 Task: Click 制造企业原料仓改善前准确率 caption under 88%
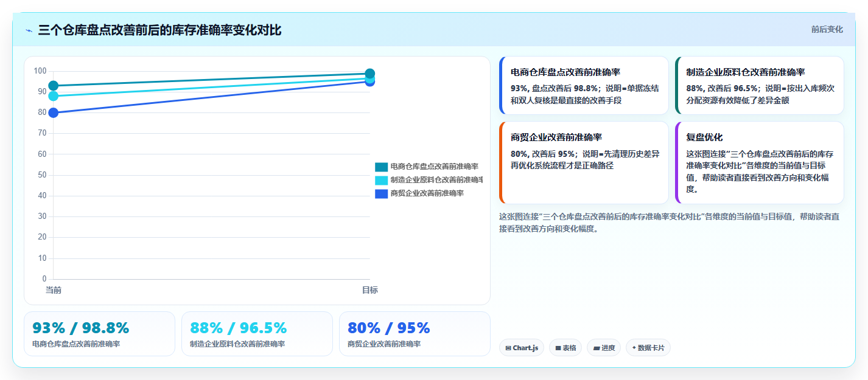[237, 344]
